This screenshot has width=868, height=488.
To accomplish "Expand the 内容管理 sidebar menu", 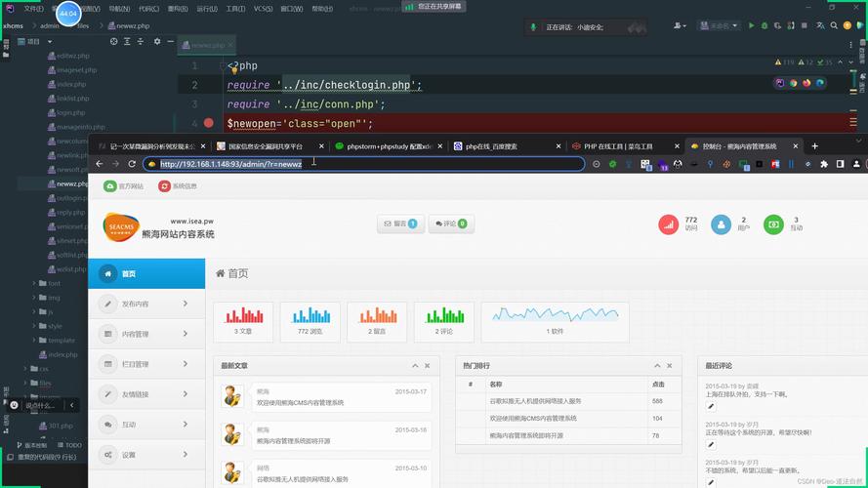I will (146, 334).
